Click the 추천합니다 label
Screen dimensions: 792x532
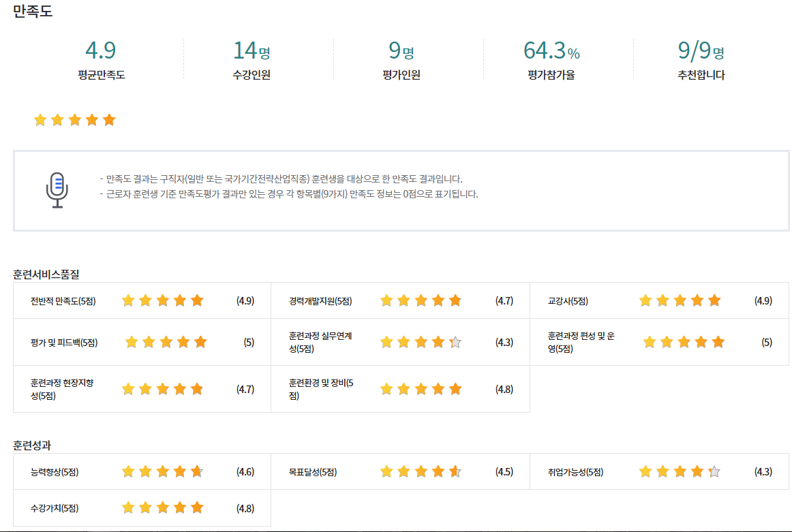pyautogui.click(x=701, y=75)
